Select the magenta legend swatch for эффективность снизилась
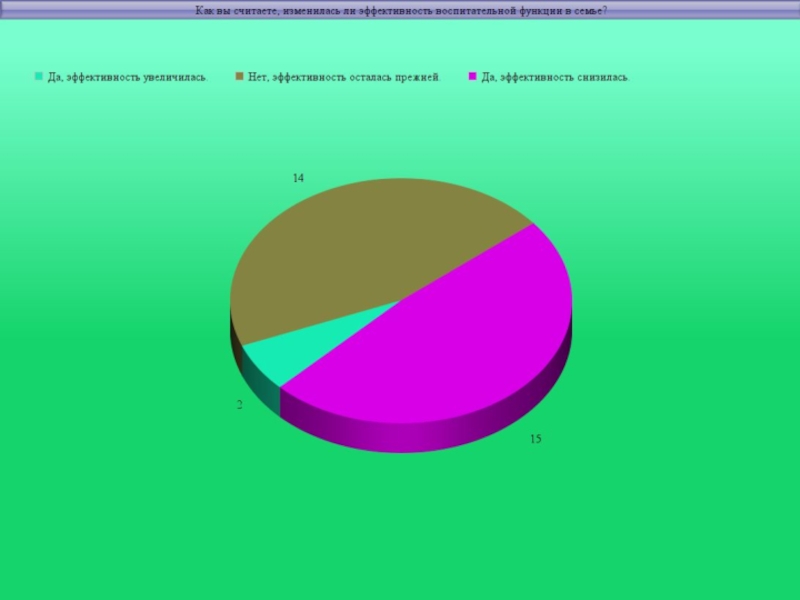Image resolution: width=800 pixels, height=600 pixels. click(472, 76)
